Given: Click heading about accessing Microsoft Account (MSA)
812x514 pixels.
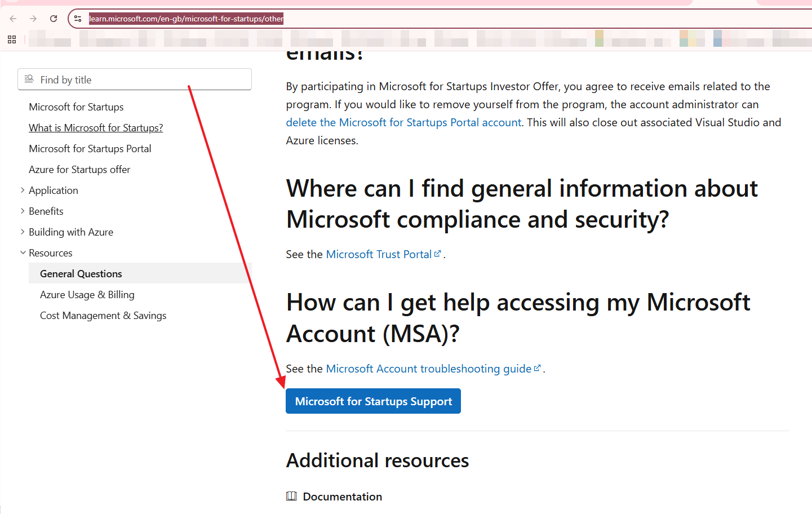Looking at the screenshot, I should click(x=518, y=318).
